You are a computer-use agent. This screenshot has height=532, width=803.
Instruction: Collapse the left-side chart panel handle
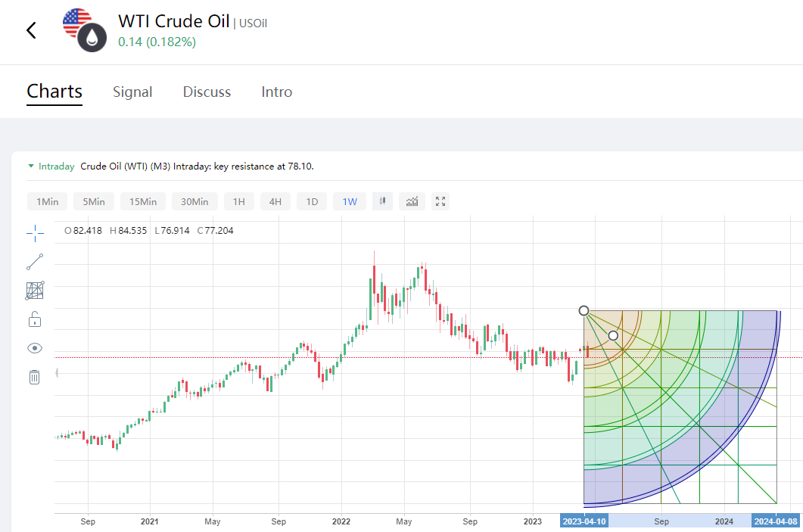tap(58, 372)
